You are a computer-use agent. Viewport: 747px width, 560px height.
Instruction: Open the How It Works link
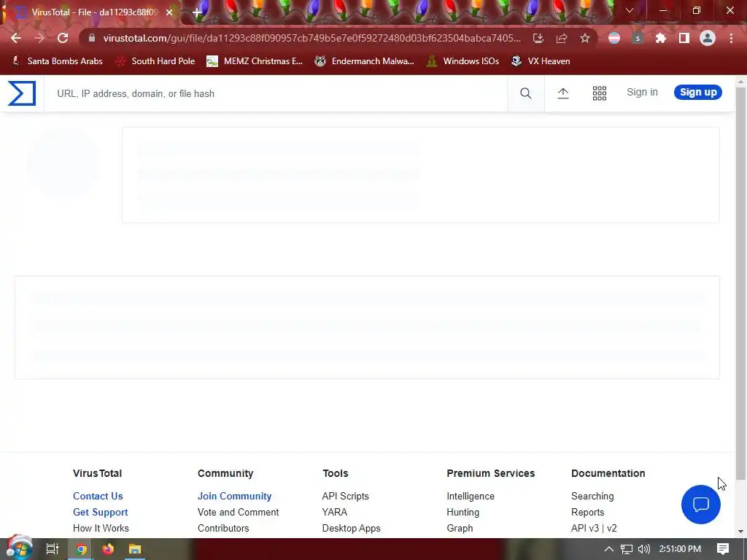point(101,529)
